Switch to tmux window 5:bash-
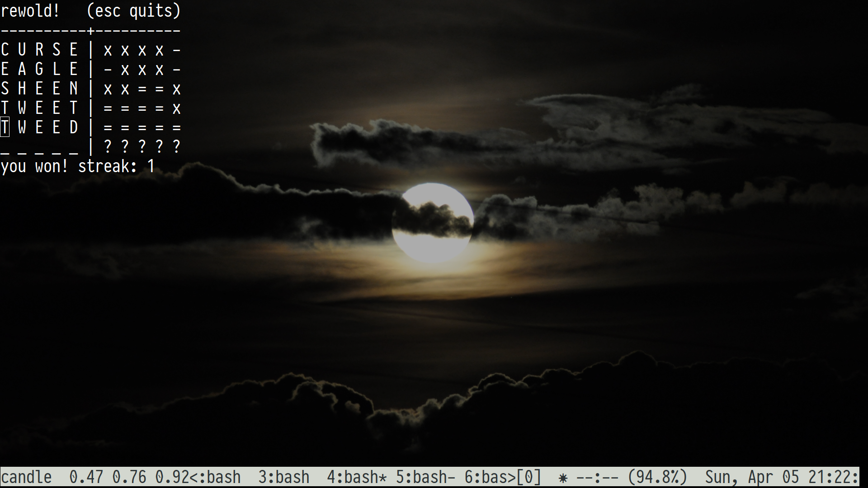 tap(425, 477)
